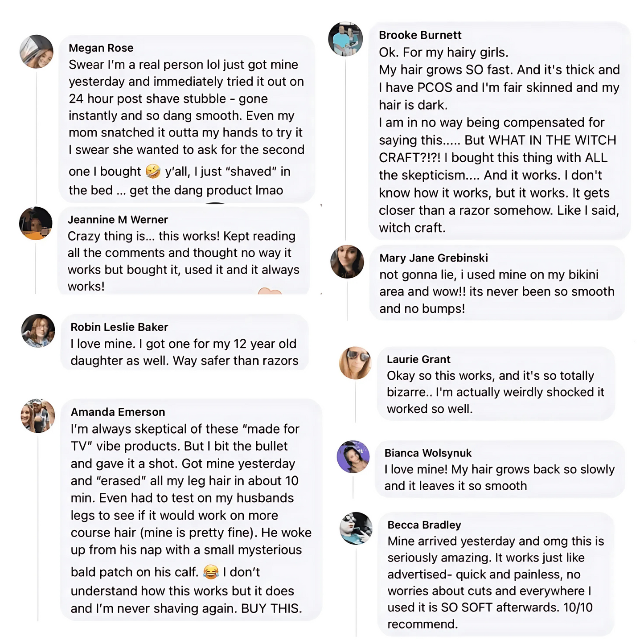The width and height of the screenshot is (644, 644).
Task: View Becca Bradley's profile picture
Action: tap(356, 529)
